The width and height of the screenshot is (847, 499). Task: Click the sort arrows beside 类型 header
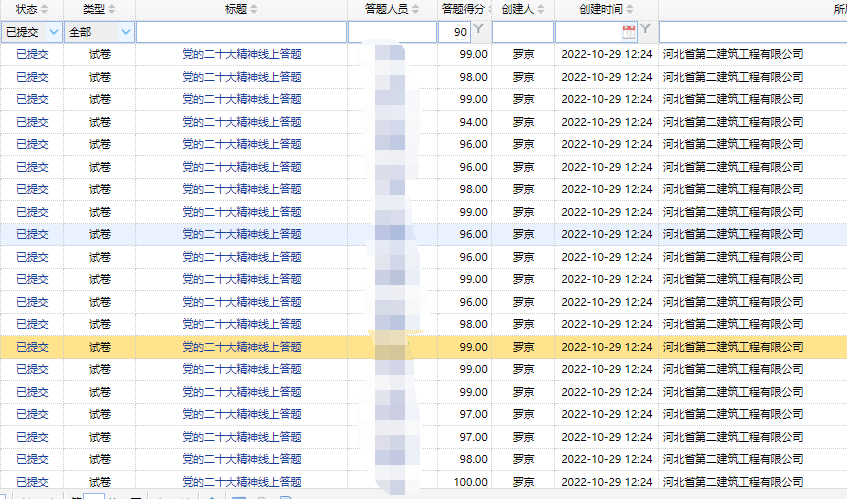(x=111, y=9)
